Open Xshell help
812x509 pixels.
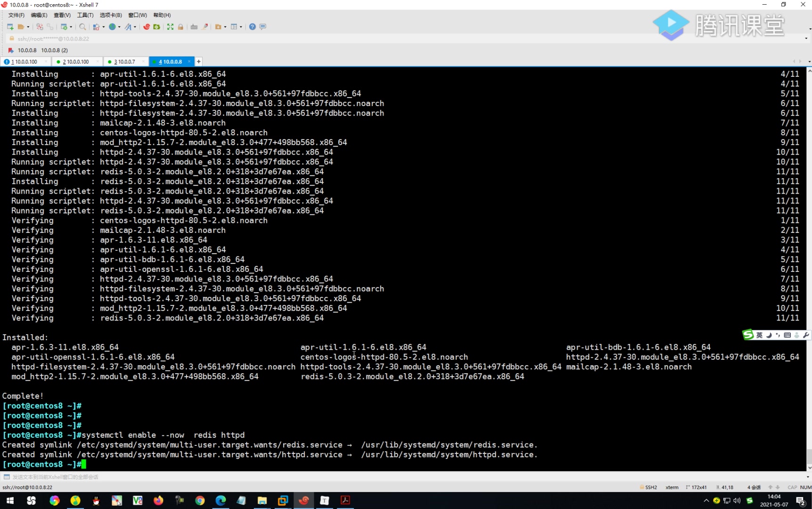tap(253, 27)
